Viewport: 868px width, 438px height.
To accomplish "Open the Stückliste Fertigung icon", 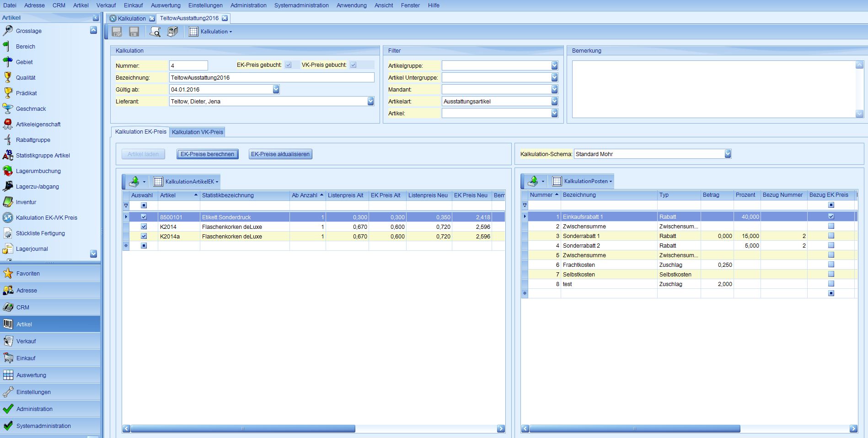I will pyautogui.click(x=8, y=233).
